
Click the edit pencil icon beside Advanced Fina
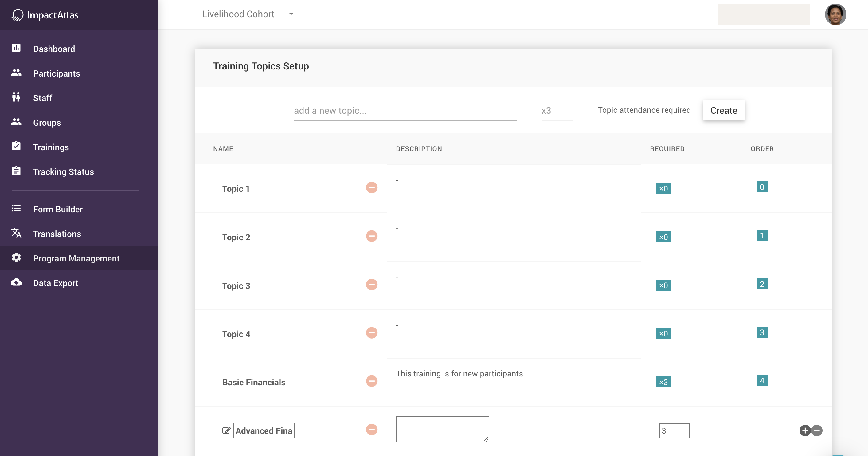pos(226,430)
